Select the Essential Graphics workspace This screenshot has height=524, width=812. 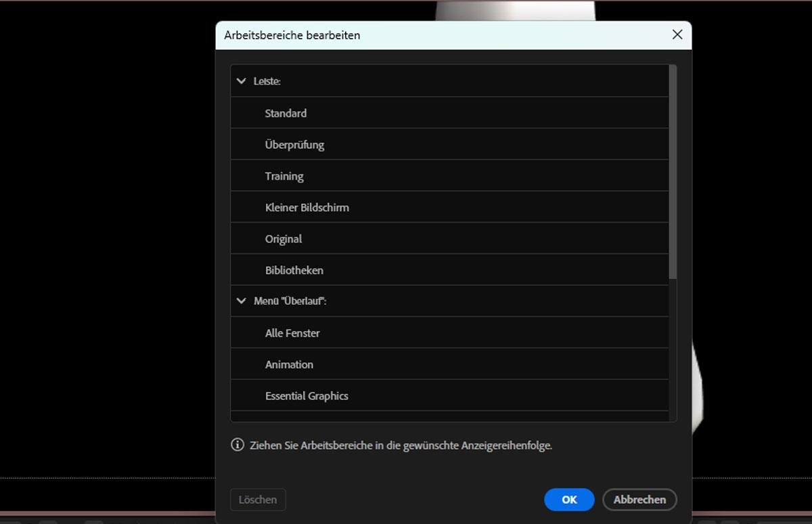point(307,396)
